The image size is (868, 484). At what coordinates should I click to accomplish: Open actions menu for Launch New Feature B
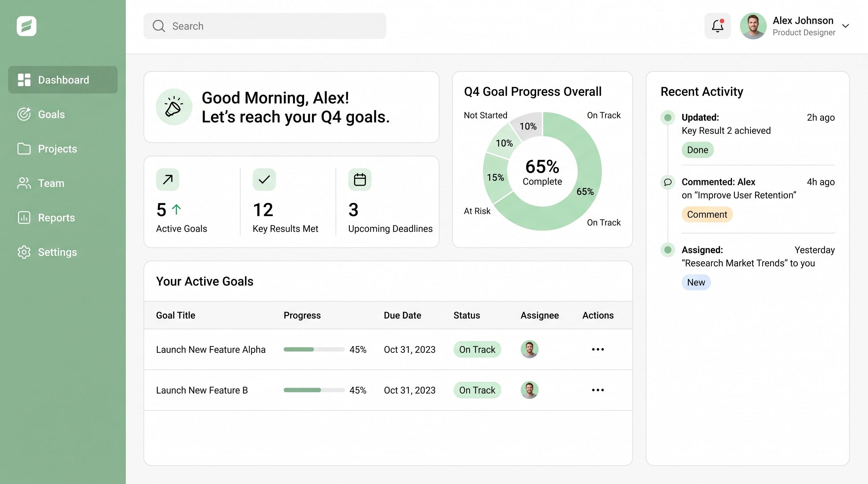tap(598, 390)
